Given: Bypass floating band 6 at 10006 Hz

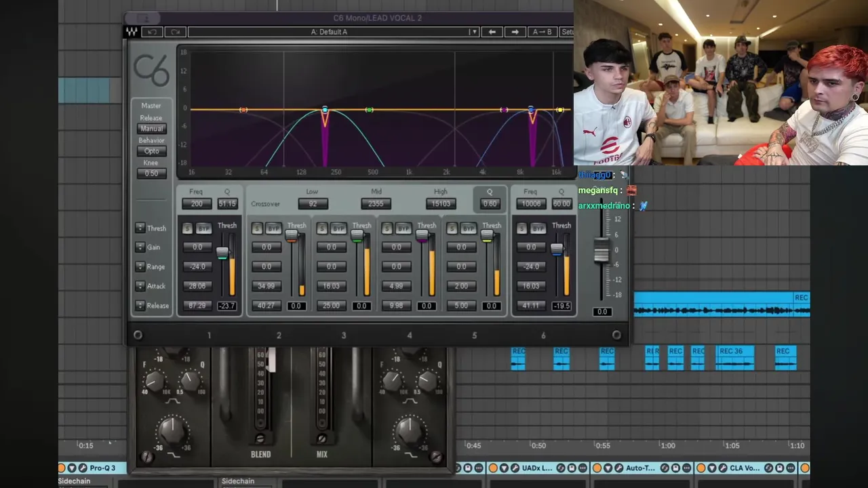Looking at the screenshot, I should (x=538, y=229).
